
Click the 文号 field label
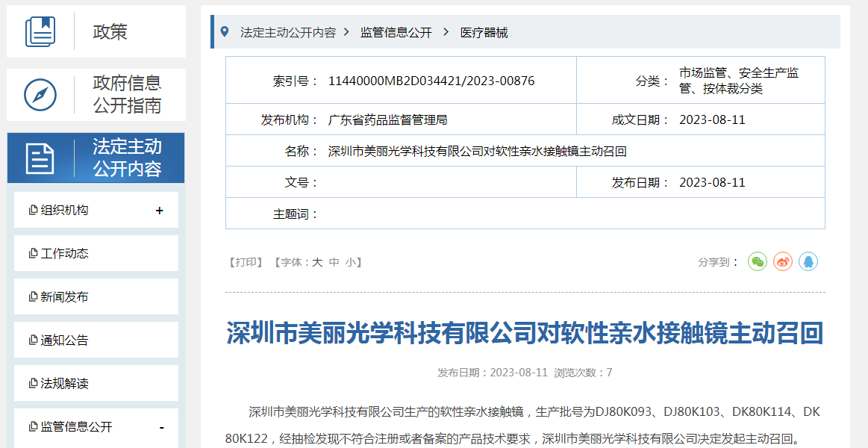click(302, 182)
